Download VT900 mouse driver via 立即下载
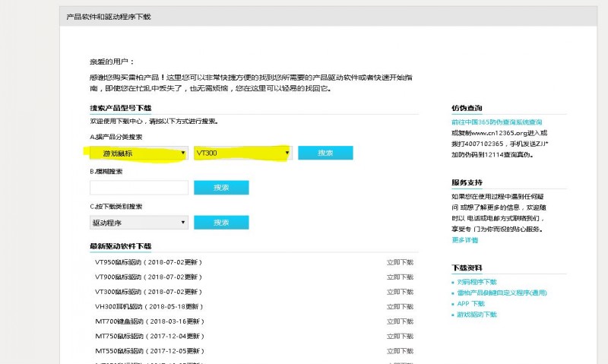This screenshot has height=364, width=608. click(x=400, y=277)
